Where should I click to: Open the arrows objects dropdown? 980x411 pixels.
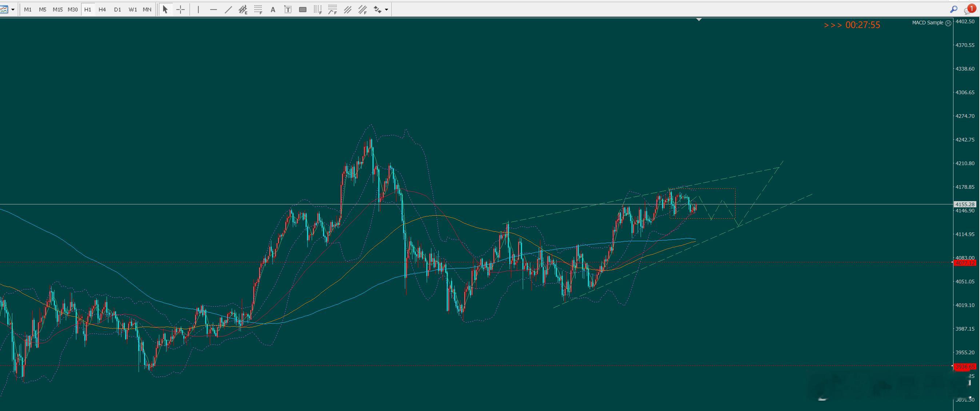click(387, 9)
